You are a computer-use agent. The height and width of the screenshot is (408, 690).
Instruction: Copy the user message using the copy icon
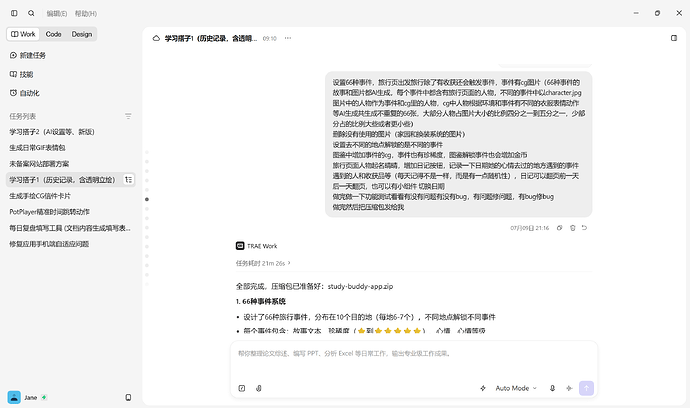point(559,228)
